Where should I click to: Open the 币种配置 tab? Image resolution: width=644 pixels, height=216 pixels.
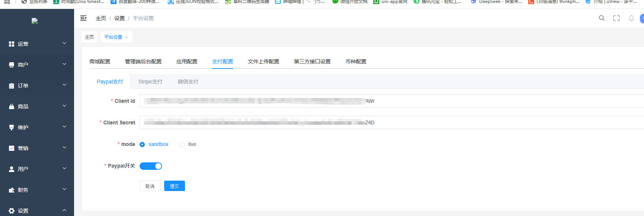(x=356, y=61)
